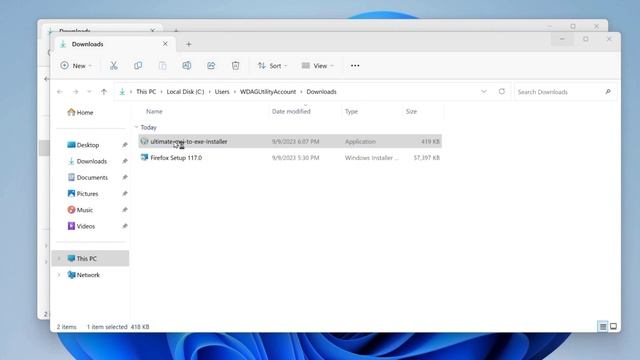Click the Delete trash icon
Image resolution: width=640 pixels, height=360 pixels.
[x=236, y=65]
